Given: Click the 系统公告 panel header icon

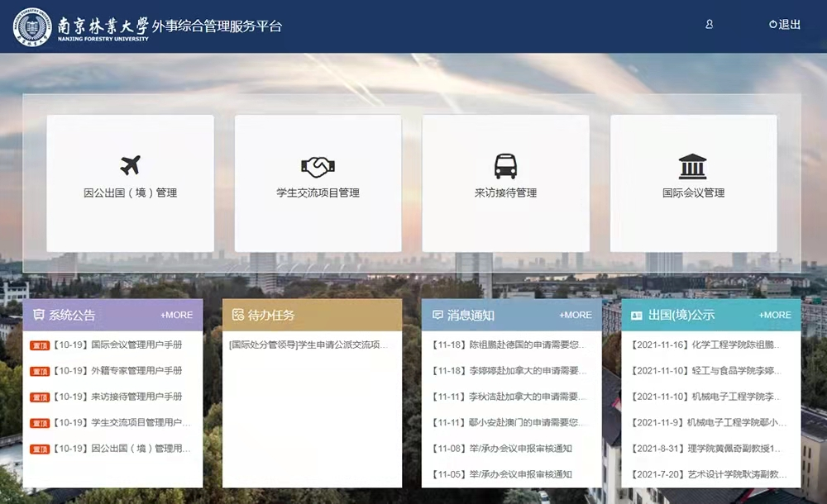Looking at the screenshot, I should tap(39, 315).
